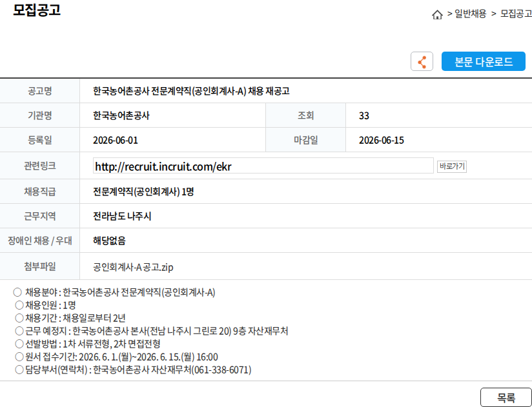Click the home icon in breadcrumb

pos(437,15)
